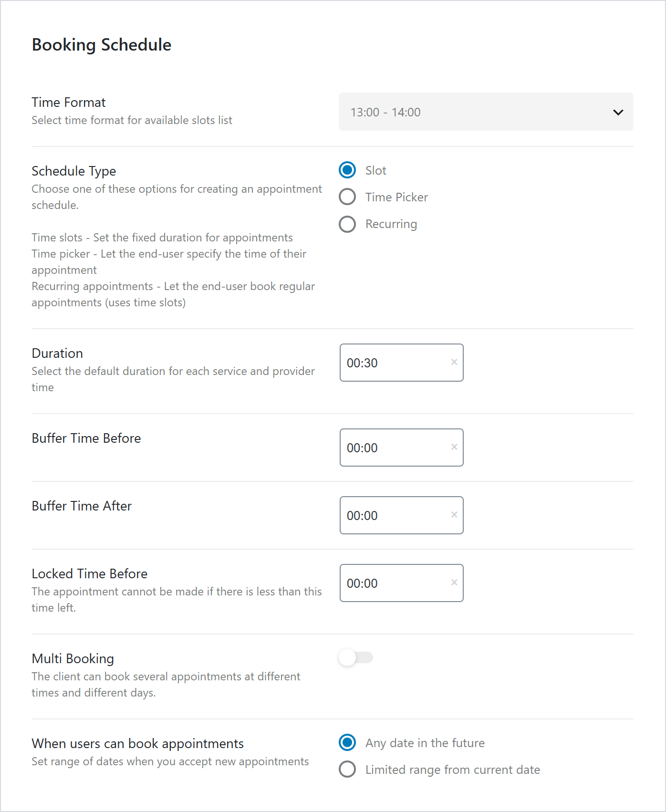Click the Duration time input field
Screen dimensions: 666x812
point(402,363)
